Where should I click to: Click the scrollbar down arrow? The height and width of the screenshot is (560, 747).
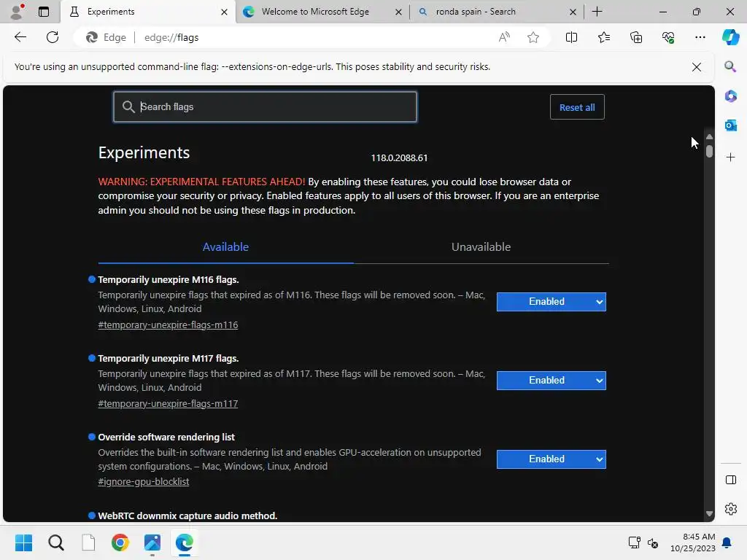pyautogui.click(x=709, y=514)
